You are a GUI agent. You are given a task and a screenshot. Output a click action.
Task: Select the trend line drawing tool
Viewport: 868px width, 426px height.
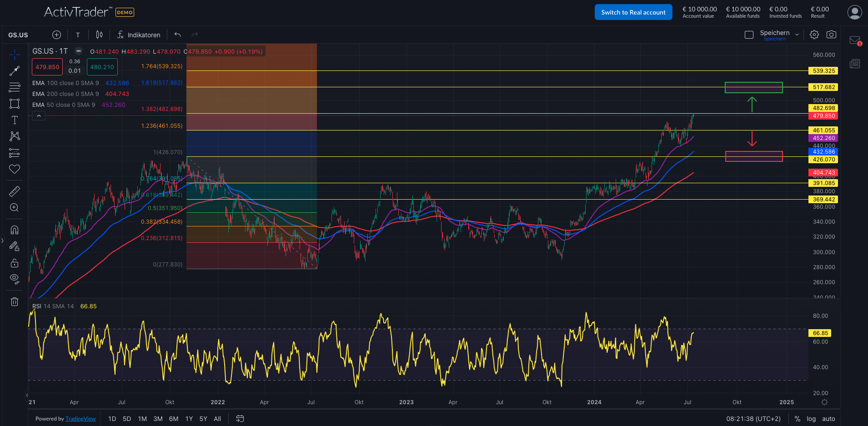tap(15, 71)
